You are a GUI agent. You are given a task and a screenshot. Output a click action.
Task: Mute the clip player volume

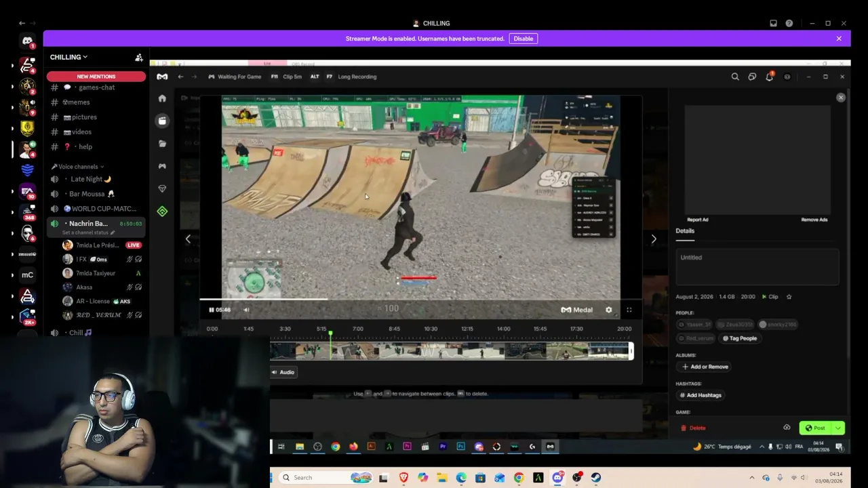[x=246, y=310]
